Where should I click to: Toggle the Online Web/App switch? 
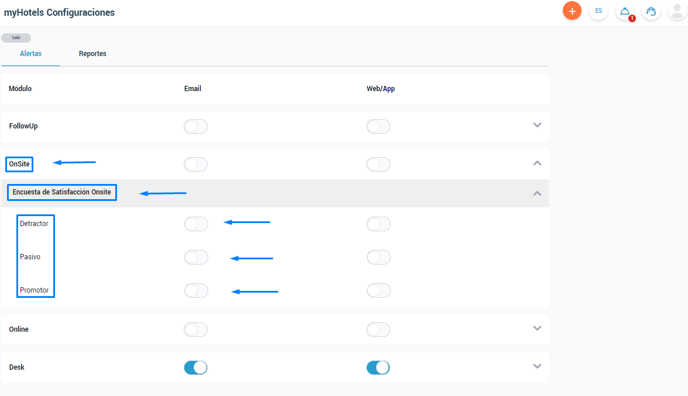(x=378, y=329)
